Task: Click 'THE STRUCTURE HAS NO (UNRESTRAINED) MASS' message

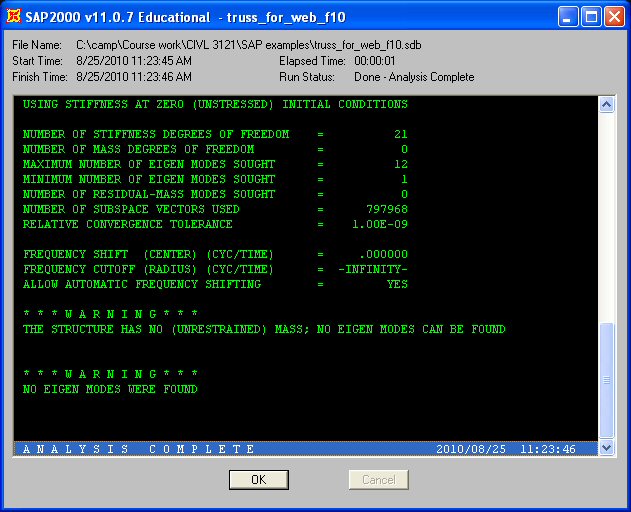Action: tap(264, 329)
